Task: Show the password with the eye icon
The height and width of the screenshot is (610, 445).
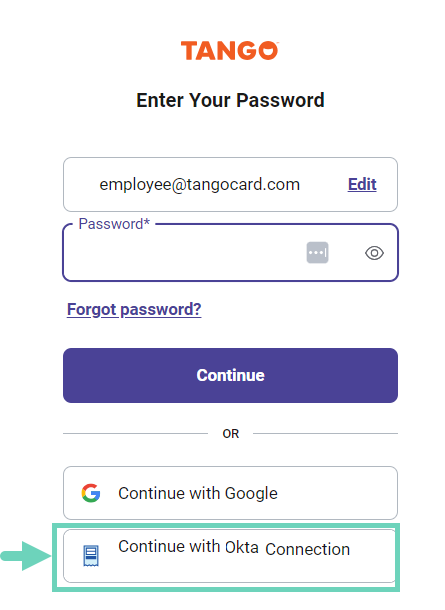Action: coord(374,253)
